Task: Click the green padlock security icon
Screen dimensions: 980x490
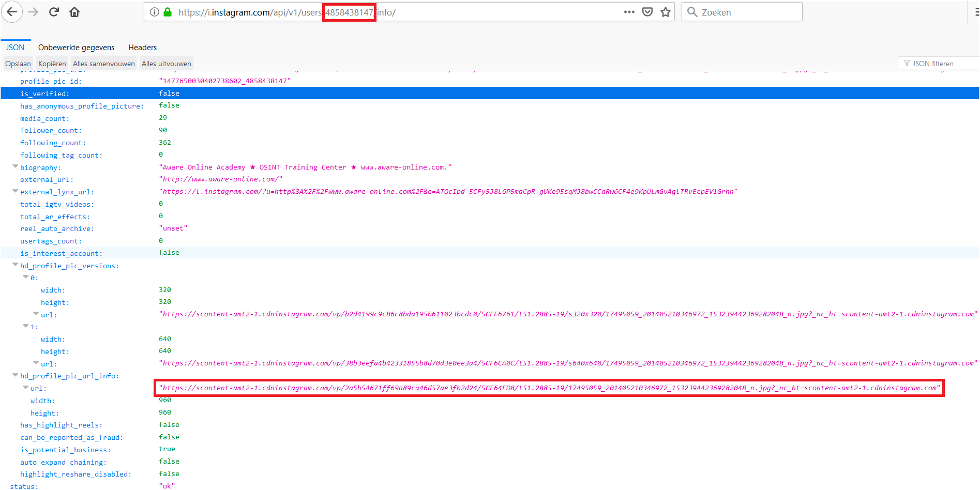Action: 167,12
